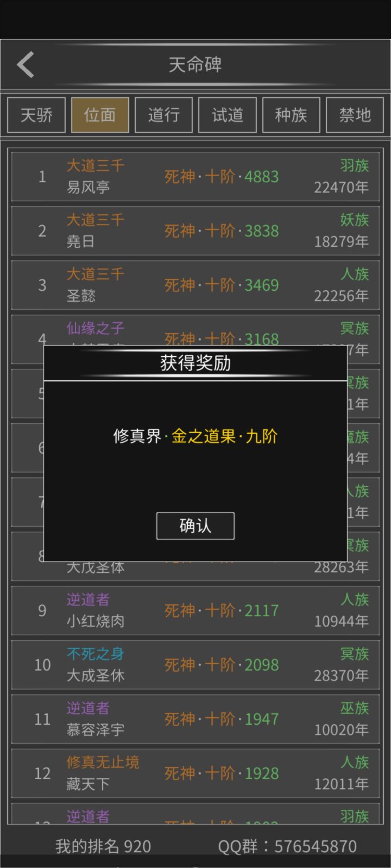This screenshot has width=391, height=868.
Task: Tap the back arrow icon
Action: tap(26, 65)
